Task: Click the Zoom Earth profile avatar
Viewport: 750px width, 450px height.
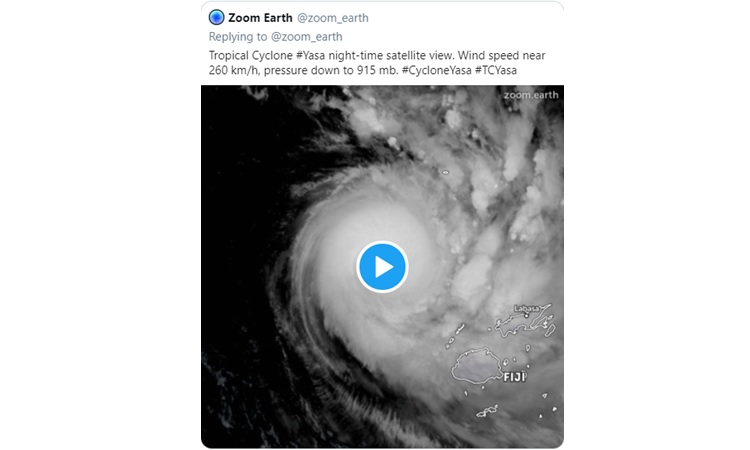Action: coord(216,17)
